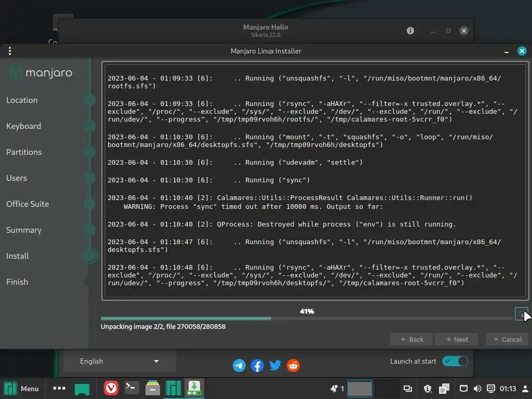This screenshot has height=399, width=532.
Task: Show the desktop from the taskbar
Action: [82, 389]
